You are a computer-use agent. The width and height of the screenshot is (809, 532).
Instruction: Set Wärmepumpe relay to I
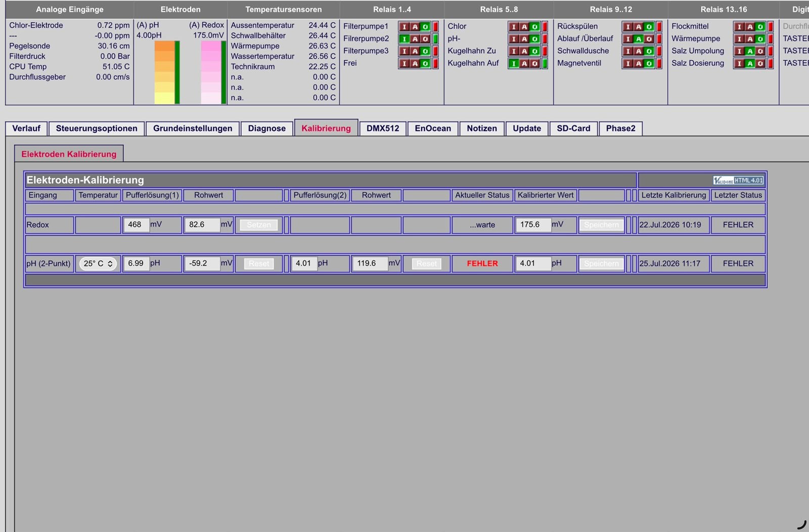pos(740,39)
